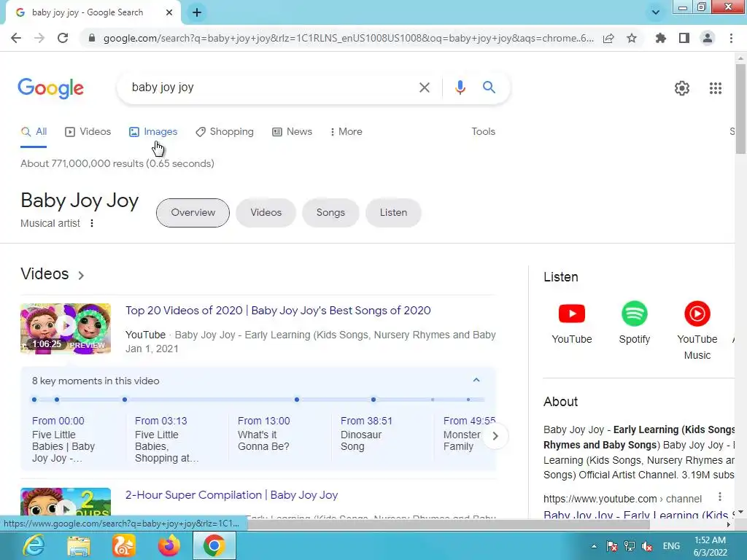Image resolution: width=747 pixels, height=560 pixels.
Task: Start voice search with microphone
Action: pyautogui.click(x=460, y=87)
